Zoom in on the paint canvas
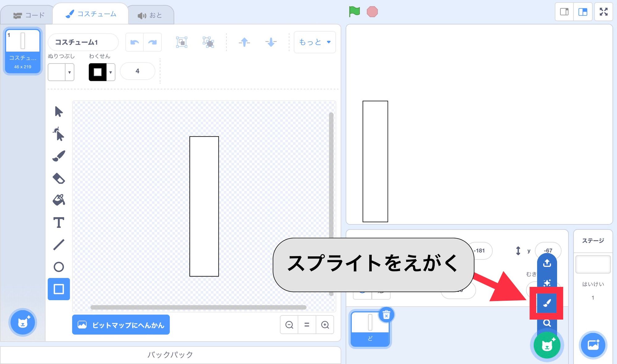 (x=325, y=325)
